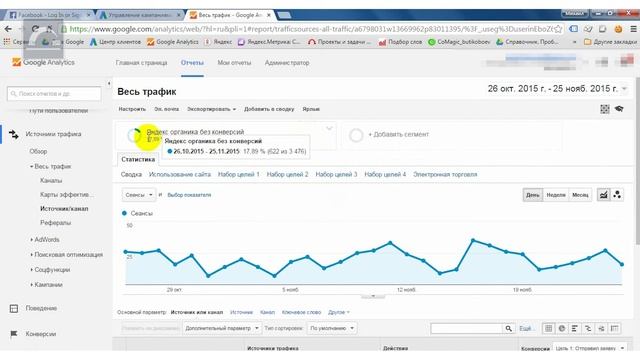This screenshot has height=360, width=640.
Task: Select Неделя granularity toggle
Action: pos(556,195)
